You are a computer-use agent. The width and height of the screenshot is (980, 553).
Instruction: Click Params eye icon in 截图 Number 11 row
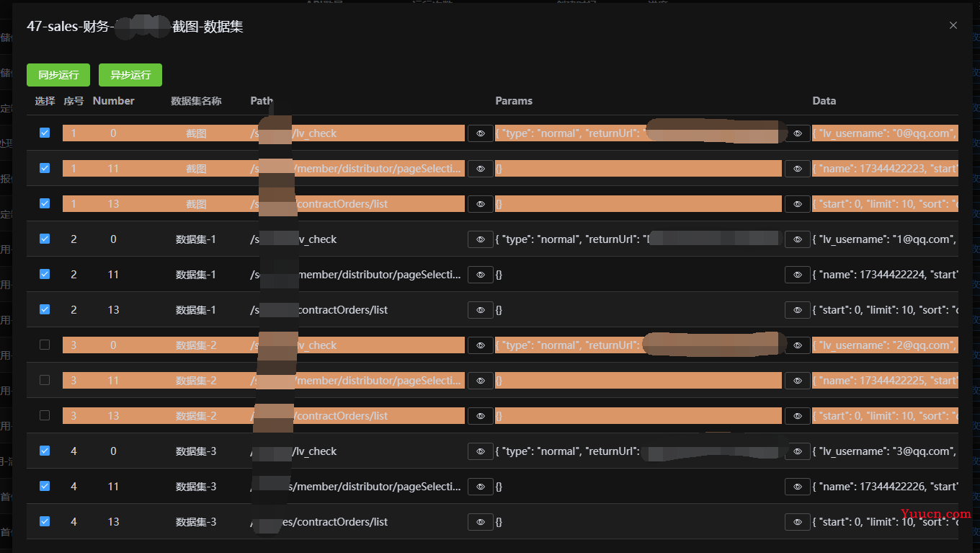coord(798,169)
